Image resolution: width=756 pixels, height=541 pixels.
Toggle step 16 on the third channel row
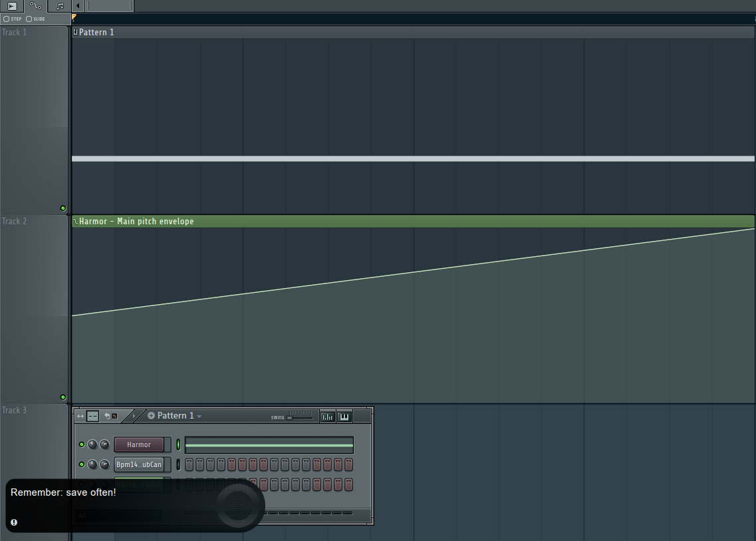pyautogui.click(x=348, y=484)
